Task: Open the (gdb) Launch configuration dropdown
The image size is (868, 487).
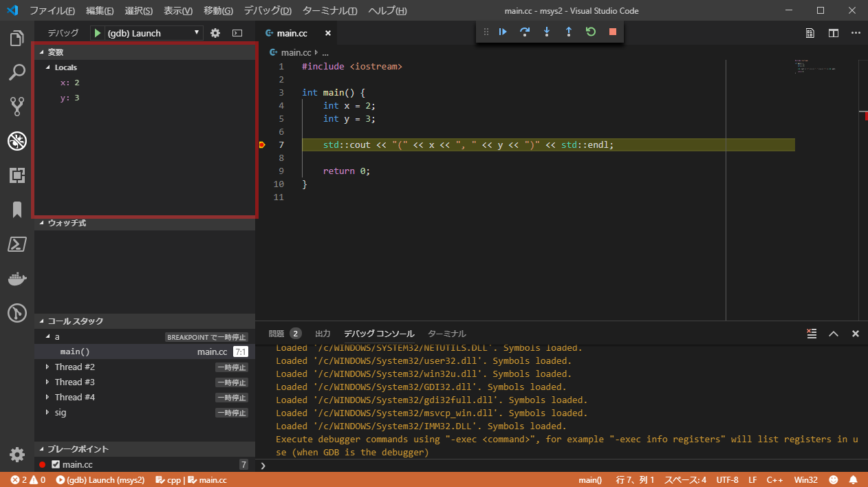Action: tap(153, 33)
